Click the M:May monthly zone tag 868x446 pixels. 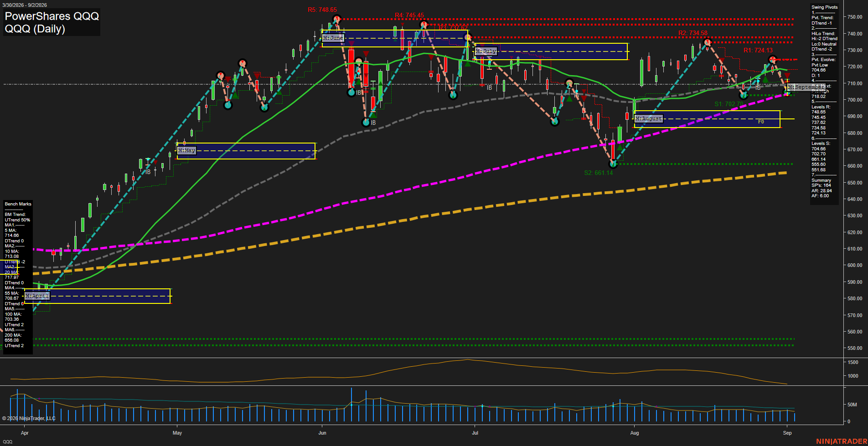187,150
